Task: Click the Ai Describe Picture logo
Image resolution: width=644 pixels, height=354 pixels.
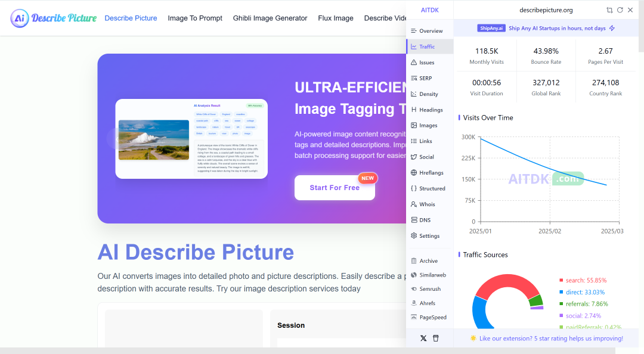Action: pyautogui.click(x=54, y=18)
